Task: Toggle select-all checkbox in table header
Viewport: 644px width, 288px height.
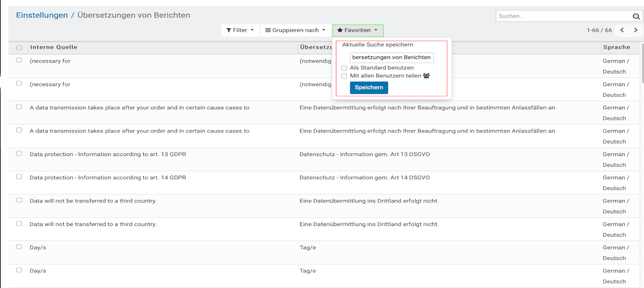Action: point(19,47)
